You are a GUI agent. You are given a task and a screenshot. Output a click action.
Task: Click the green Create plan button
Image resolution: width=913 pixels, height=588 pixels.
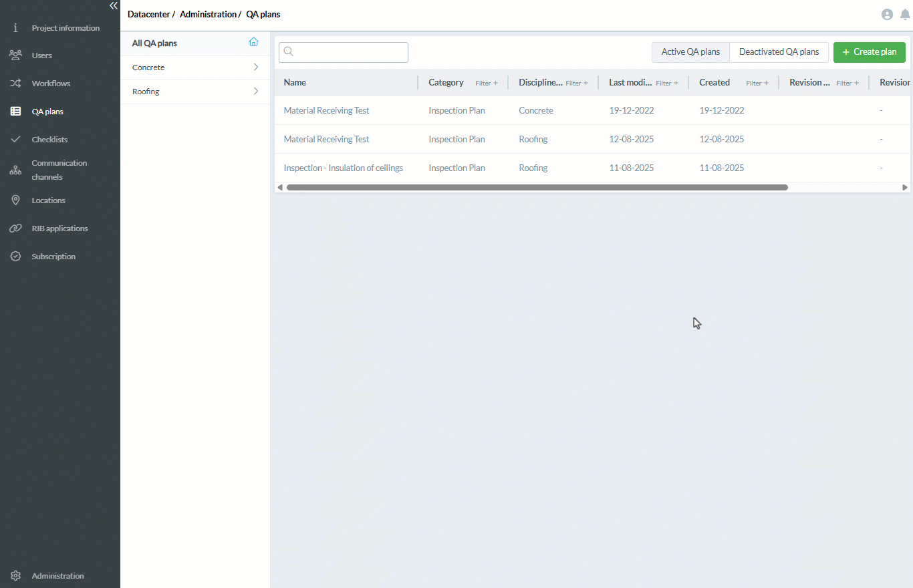pyautogui.click(x=869, y=52)
